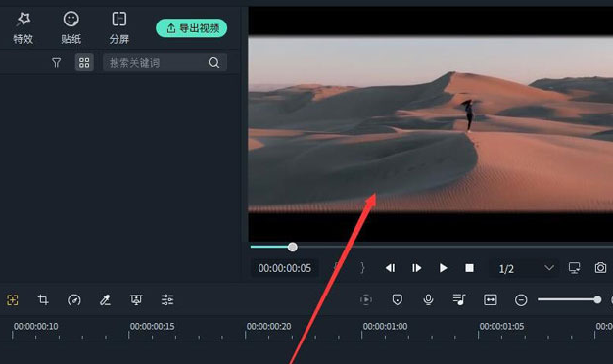Click the desert video preview
This screenshot has width=613, height=364.
[431, 124]
